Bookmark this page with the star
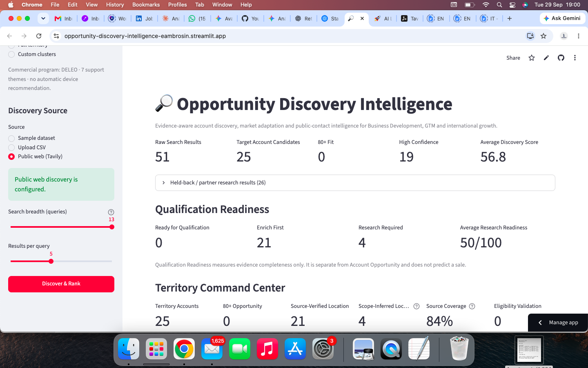Image resolution: width=588 pixels, height=368 pixels. [543, 36]
